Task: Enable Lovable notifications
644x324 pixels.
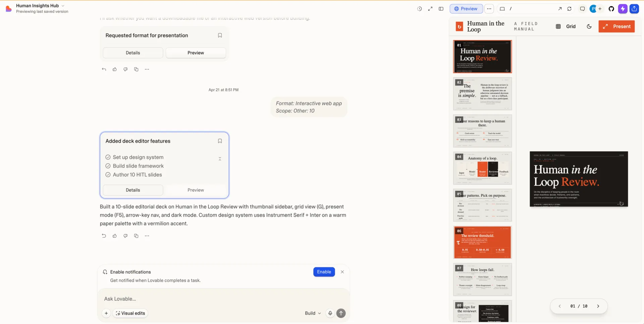Action: pos(324,272)
